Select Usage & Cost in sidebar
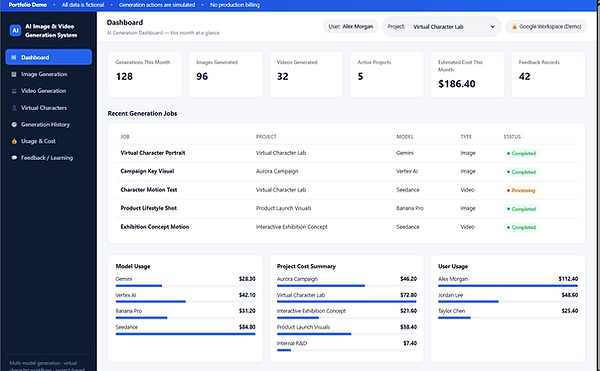The image size is (600, 371). coord(49,141)
